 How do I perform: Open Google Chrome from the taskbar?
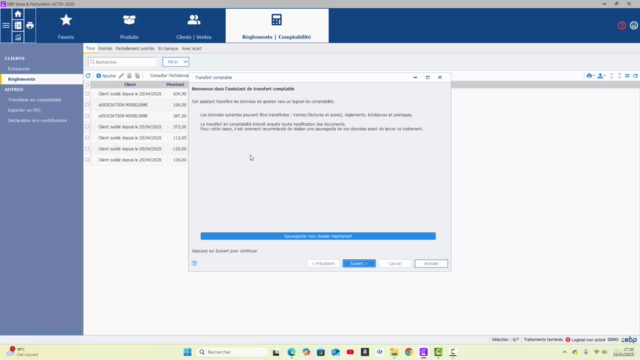[x=409, y=352]
